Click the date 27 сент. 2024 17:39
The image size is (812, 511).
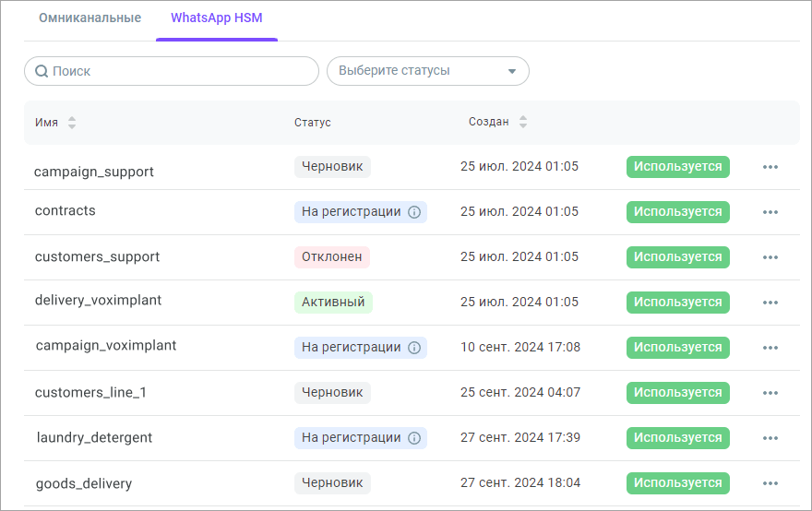[520, 437]
